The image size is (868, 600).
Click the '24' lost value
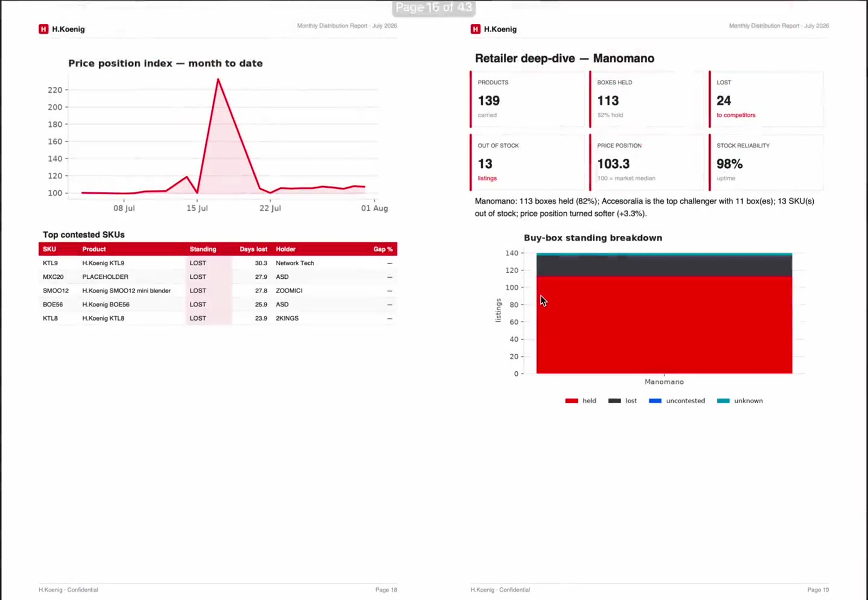724,101
